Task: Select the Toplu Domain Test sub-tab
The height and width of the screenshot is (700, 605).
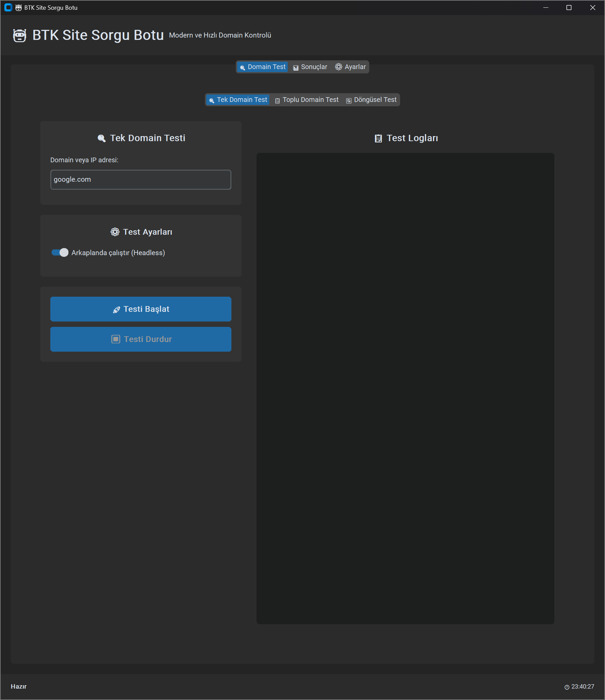Action: pyautogui.click(x=307, y=100)
